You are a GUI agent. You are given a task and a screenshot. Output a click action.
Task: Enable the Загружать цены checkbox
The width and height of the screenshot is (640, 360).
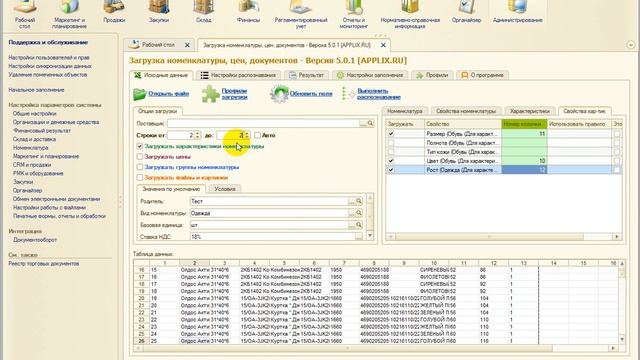(x=140, y=157)
